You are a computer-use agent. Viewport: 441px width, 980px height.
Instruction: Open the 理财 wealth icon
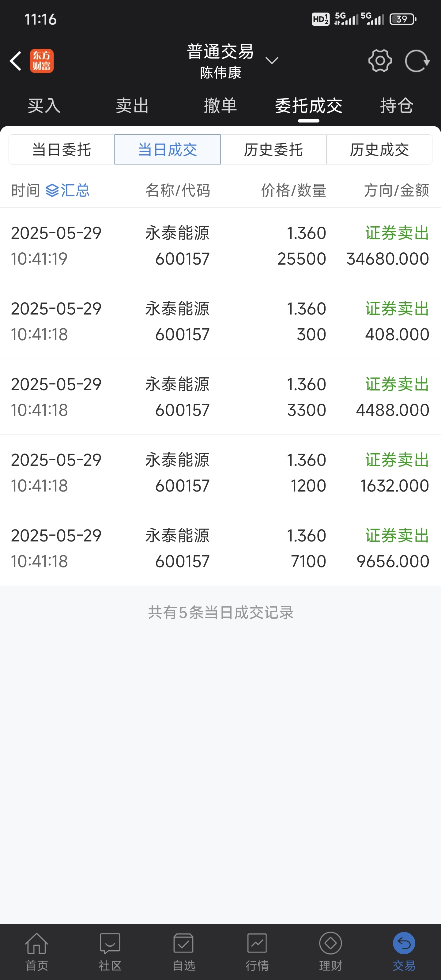point(330,944)
